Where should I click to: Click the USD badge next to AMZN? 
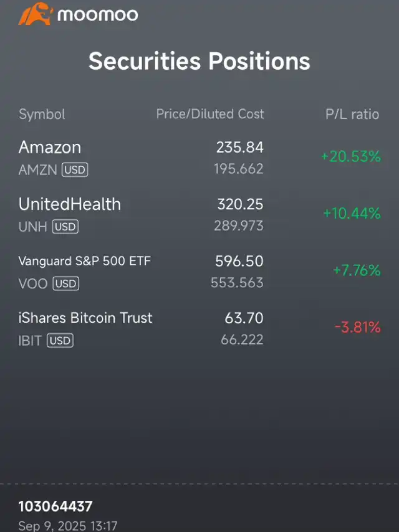(75, 169)
